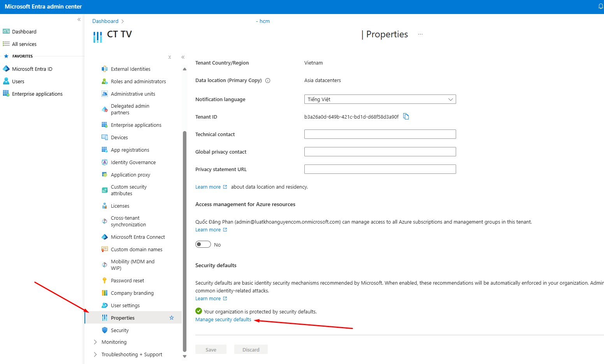The width and height of the screenshot is (604, 364).
Task: Open Enterprise applications in the resource menu
Action: [133, 125]
